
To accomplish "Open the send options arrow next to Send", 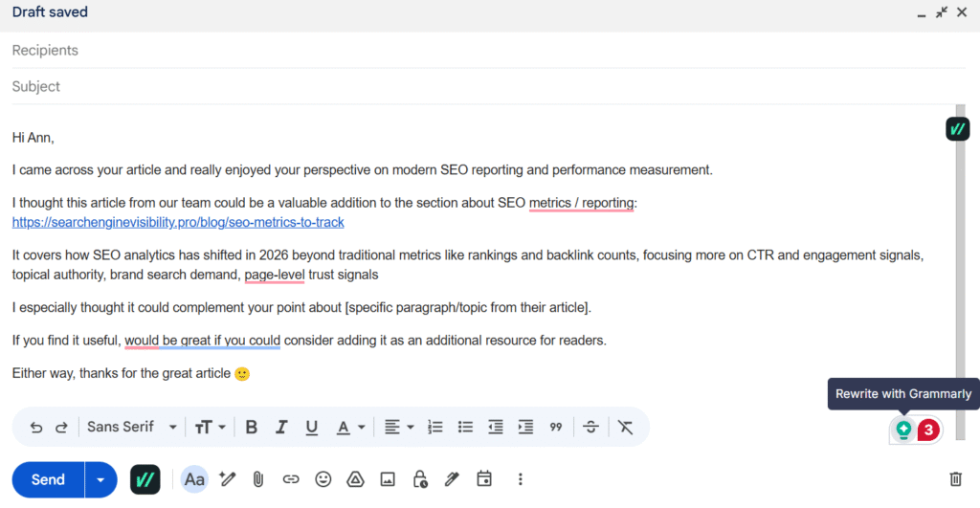I will point(100,480).
